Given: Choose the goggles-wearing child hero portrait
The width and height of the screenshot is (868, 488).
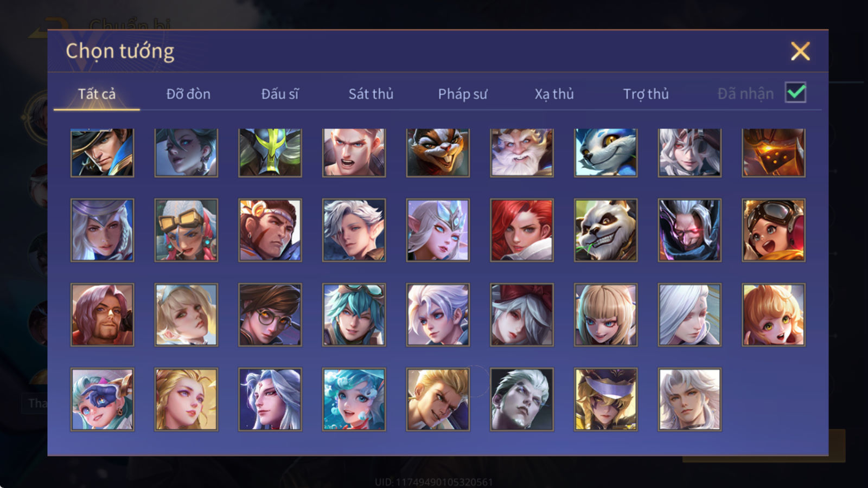Looking at the screenshot, I should pos(774,230).
